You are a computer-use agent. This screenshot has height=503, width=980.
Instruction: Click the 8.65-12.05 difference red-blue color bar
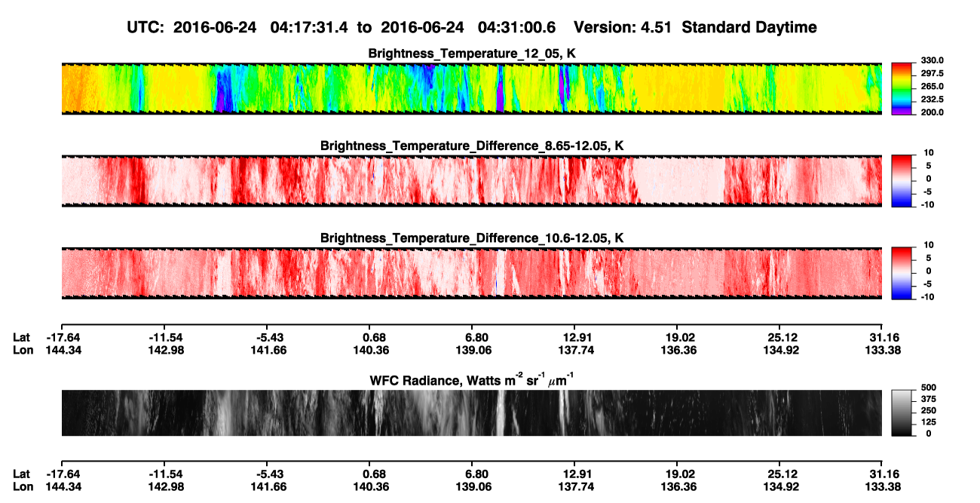pos(902,180)
